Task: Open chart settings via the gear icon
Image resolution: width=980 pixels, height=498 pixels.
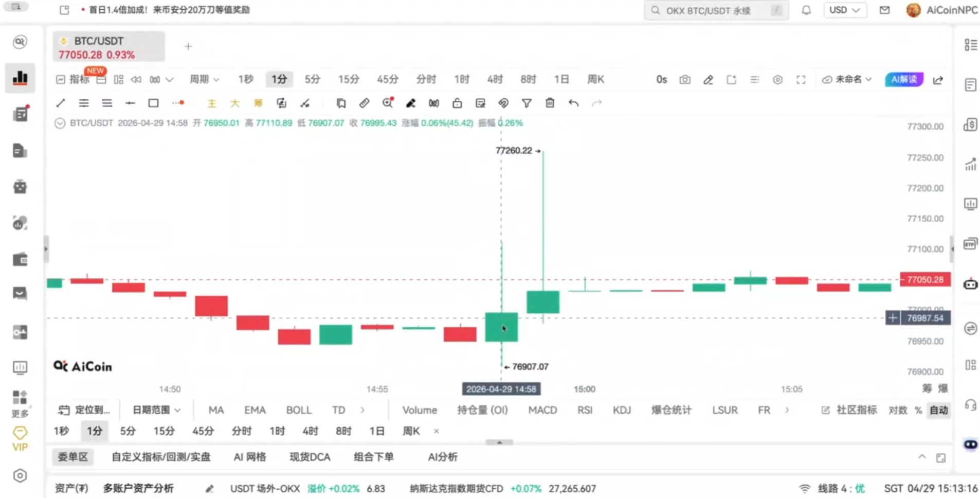Action: [x=777, y=80]
